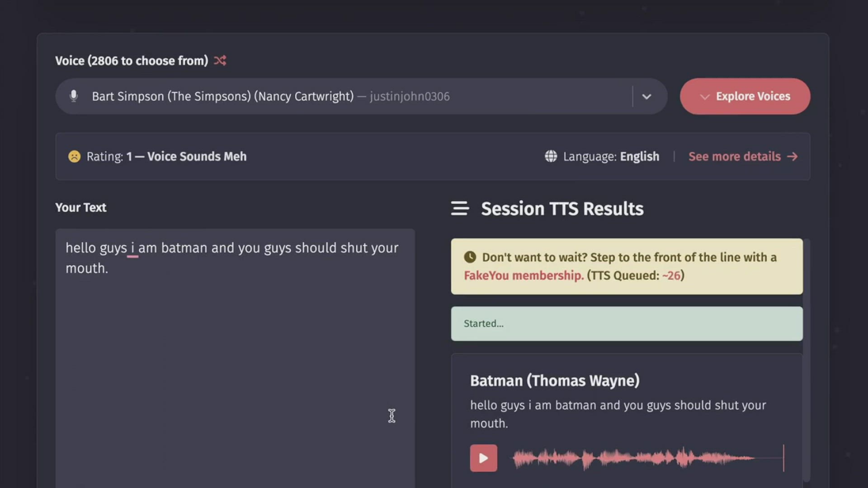868x488 pixels.
Task: Click the sad face rating icon
Action: [x=74, y=156]
